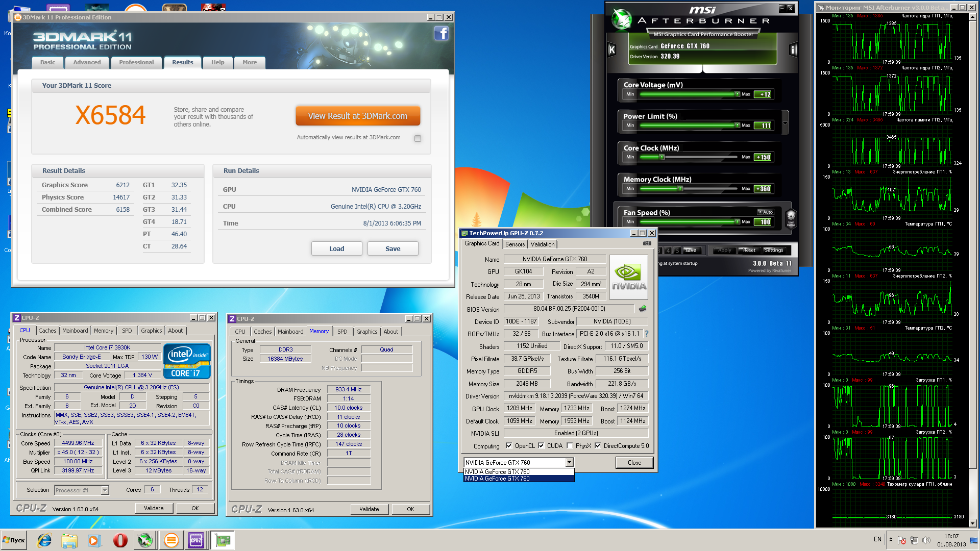Click the Close button in GPU-Z
This screenshot has height=551, width=980.
pyautogui.click(x=634, y=463)
